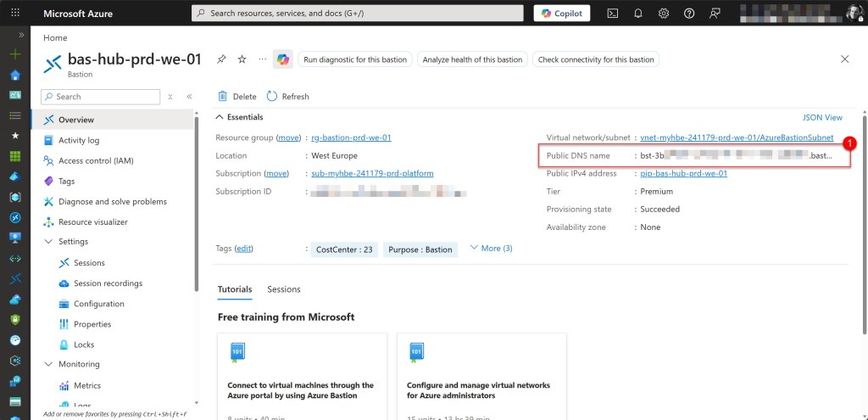Open Access control (IAM) menu item
The height and width of the screenshot is (420, 868).
(95, 161)
